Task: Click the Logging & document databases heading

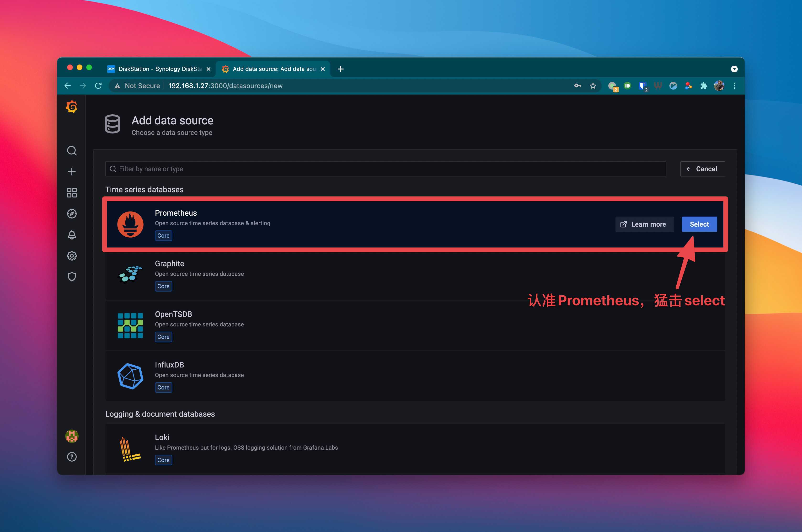Action: pos(160,414)
